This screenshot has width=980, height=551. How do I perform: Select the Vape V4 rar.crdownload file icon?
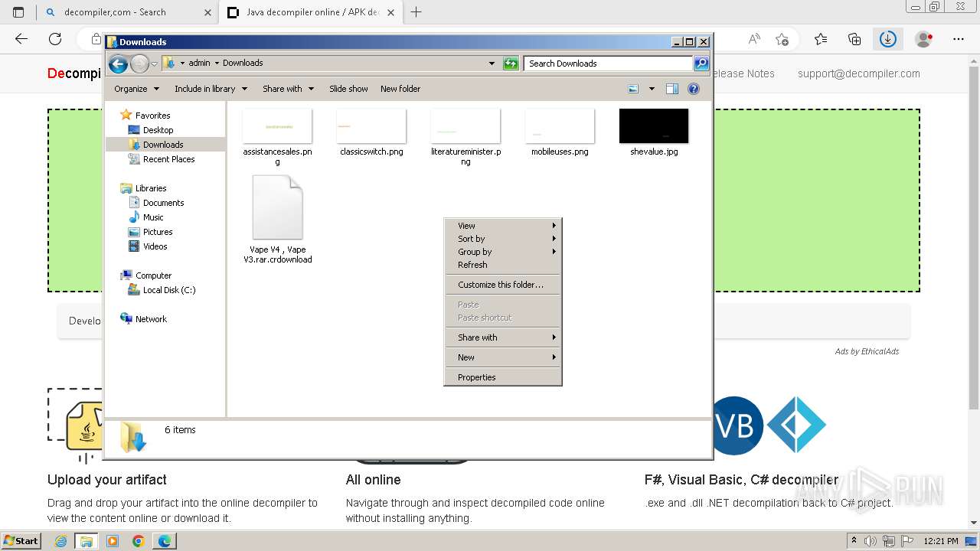[277, 207]
